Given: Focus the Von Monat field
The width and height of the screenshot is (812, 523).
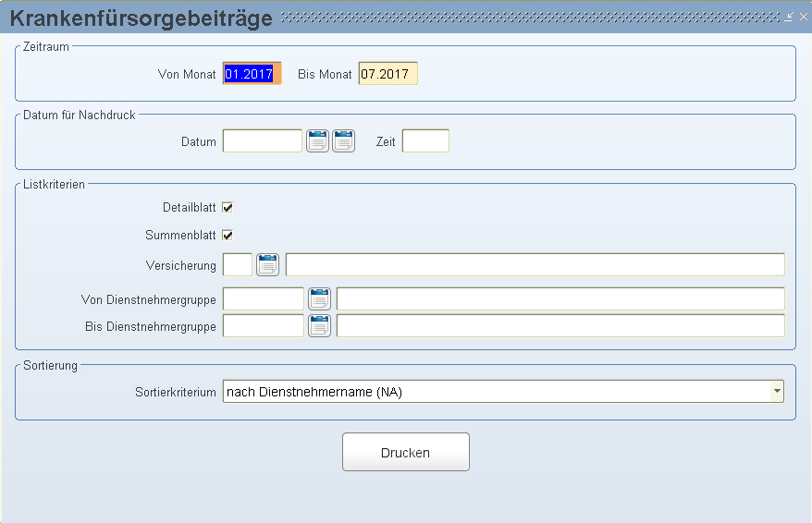Looking at the screenshot, I should coord(252,73).
